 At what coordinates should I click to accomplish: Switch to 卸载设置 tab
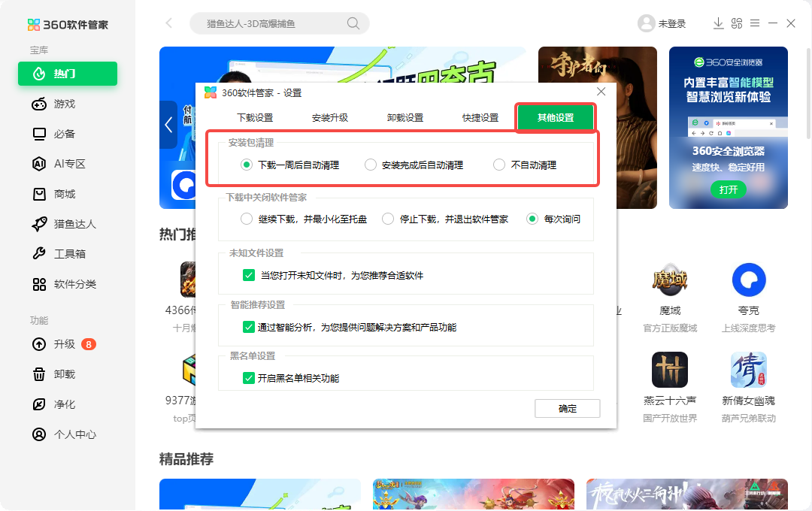coord(405,117)
